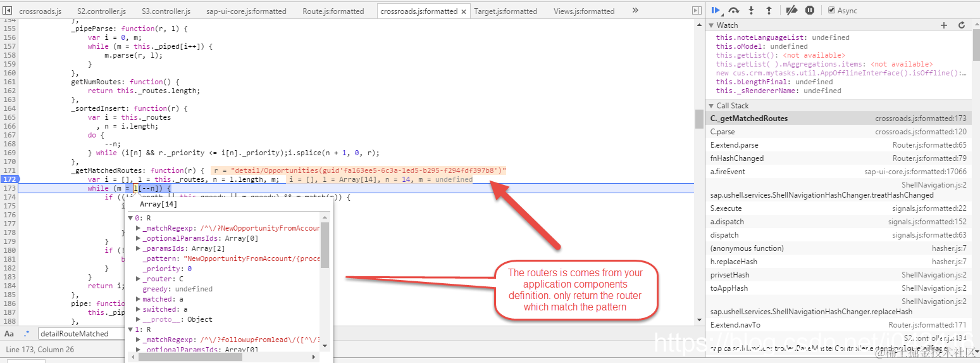Collapse array item 1: R
This screenshot has width=980, height=363.
coord(131,329)
